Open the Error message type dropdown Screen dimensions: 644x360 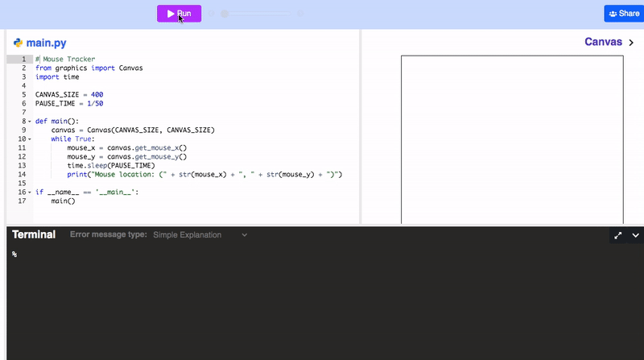pyautogui.click(x=200, y=234)
